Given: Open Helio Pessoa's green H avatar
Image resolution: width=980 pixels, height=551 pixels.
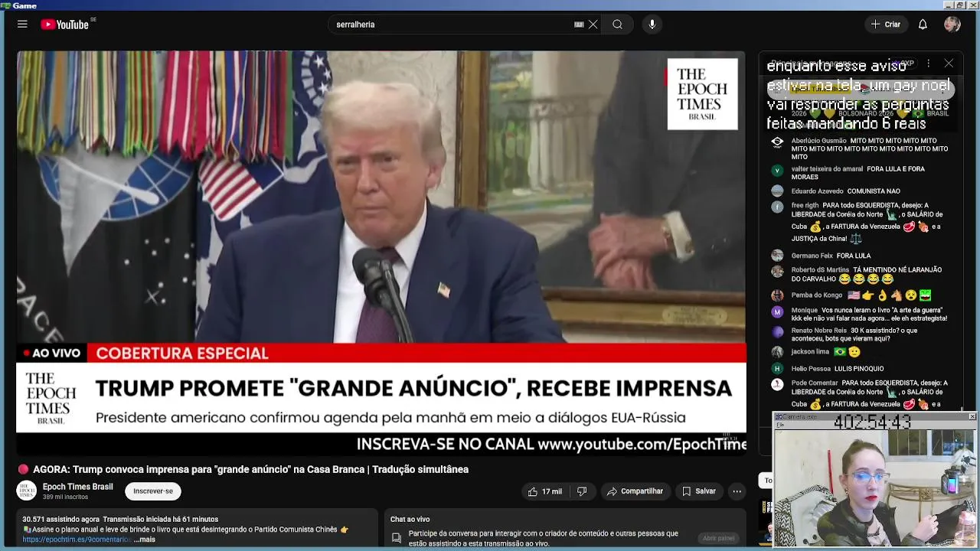Looking at the screenshot, I should (777, 369).
